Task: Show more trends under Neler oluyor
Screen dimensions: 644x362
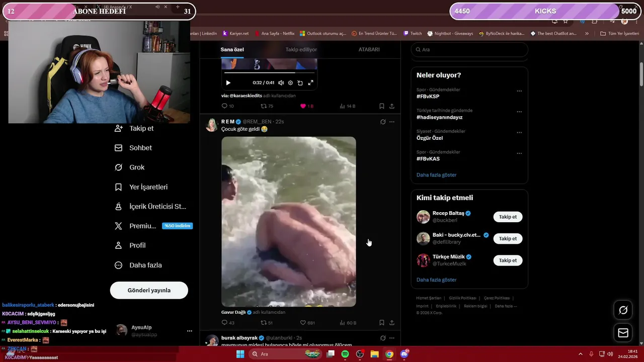Action: click(436, 175)
